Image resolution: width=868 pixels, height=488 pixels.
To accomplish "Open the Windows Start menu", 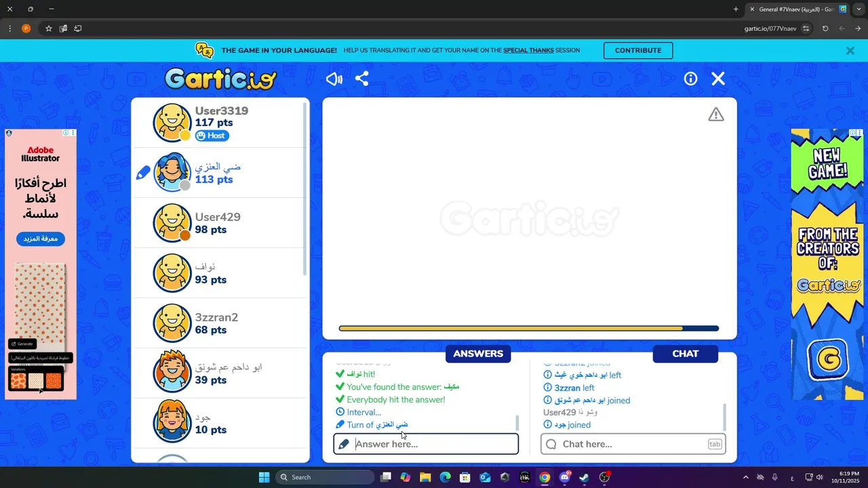I will (264, 477).
